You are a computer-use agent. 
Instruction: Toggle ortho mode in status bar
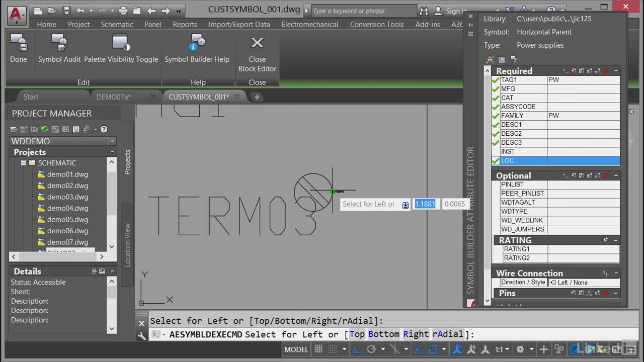point(357,349)
